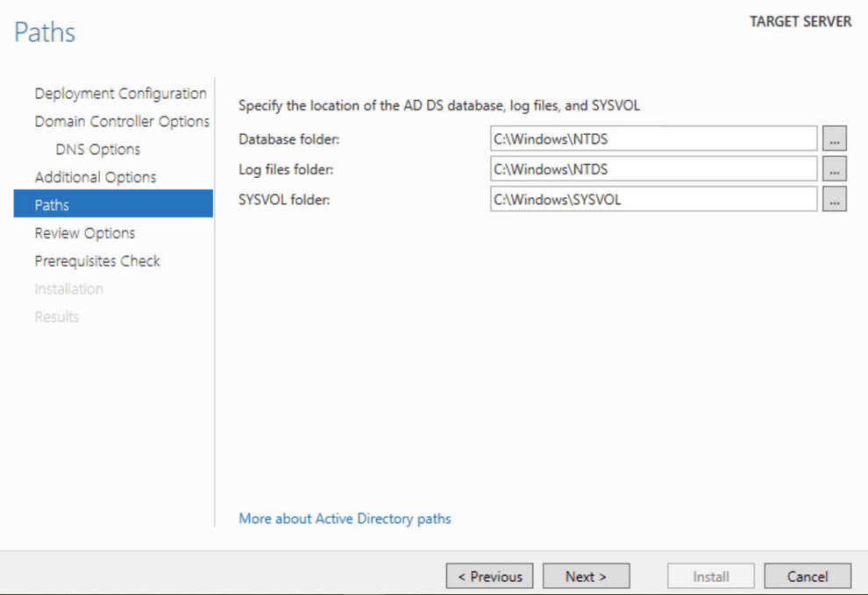The width and height of the screenshot is (868, 595).
Task: Select the Paths step in sidebar
Action: pyautogui.click(x=113, y=203)
